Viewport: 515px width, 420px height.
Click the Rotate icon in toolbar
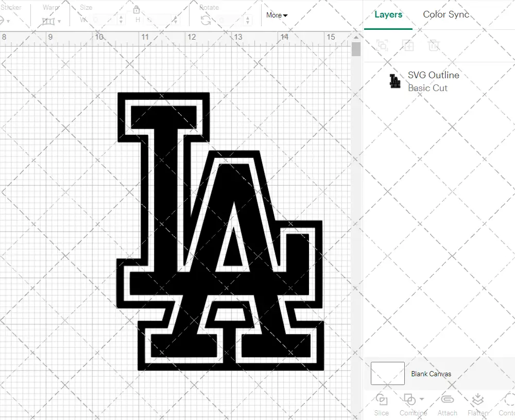205,20
